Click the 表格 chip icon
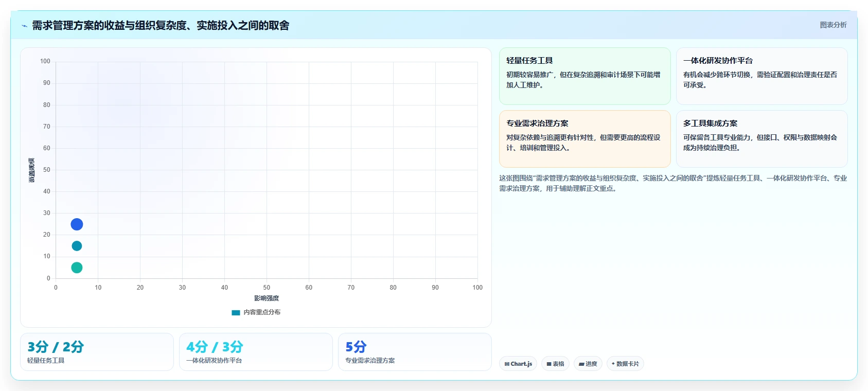 coord(549,364)
